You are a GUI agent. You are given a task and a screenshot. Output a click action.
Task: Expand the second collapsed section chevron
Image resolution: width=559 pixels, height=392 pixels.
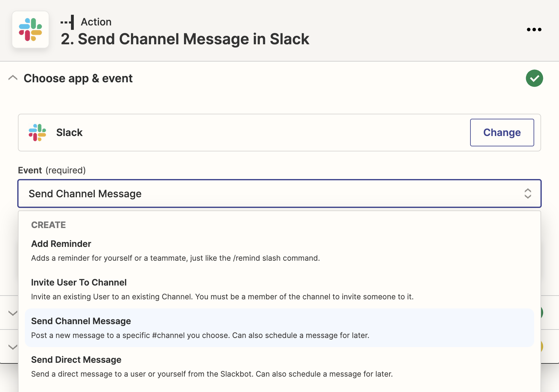(13, 313)
